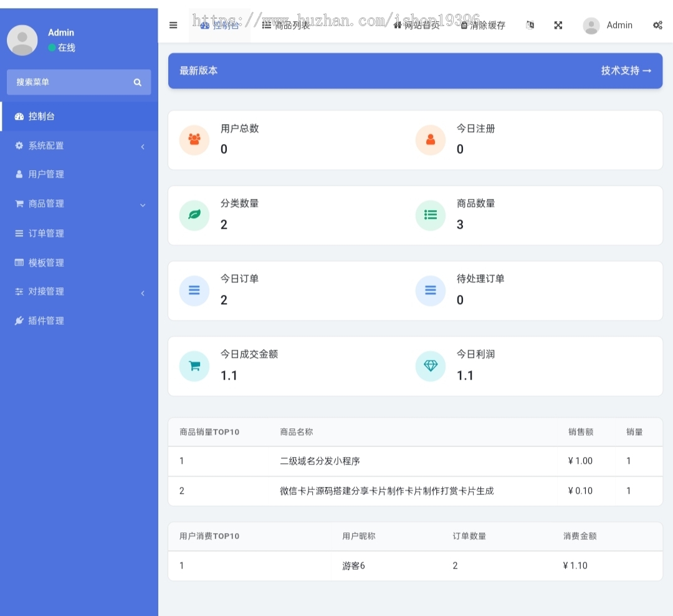Click the 今日利润 diamond icon
The height and width of the screenshot is (616, 673).
(431, 366)
